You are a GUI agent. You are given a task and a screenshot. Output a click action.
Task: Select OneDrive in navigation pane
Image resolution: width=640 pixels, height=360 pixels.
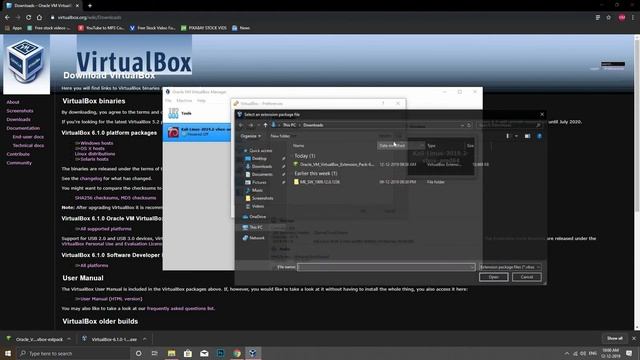[257, 217]
